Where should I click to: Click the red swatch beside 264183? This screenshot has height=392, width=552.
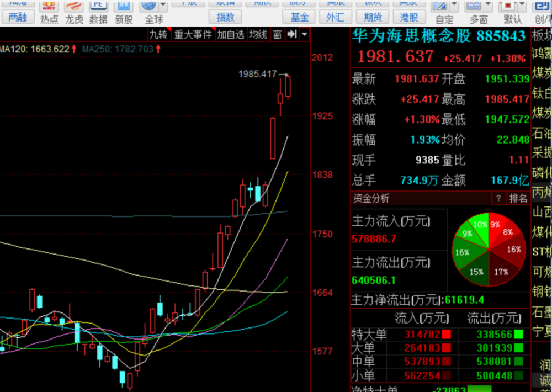coord(447,348)
